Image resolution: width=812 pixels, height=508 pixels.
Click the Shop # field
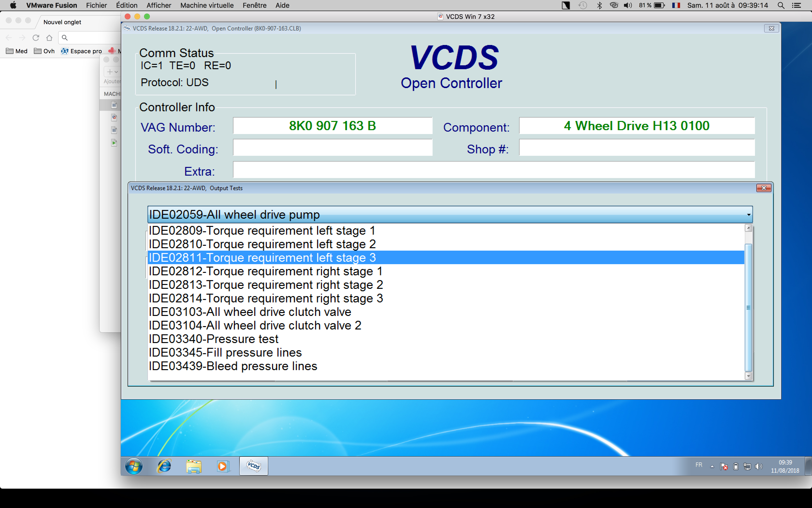[637, 148]
